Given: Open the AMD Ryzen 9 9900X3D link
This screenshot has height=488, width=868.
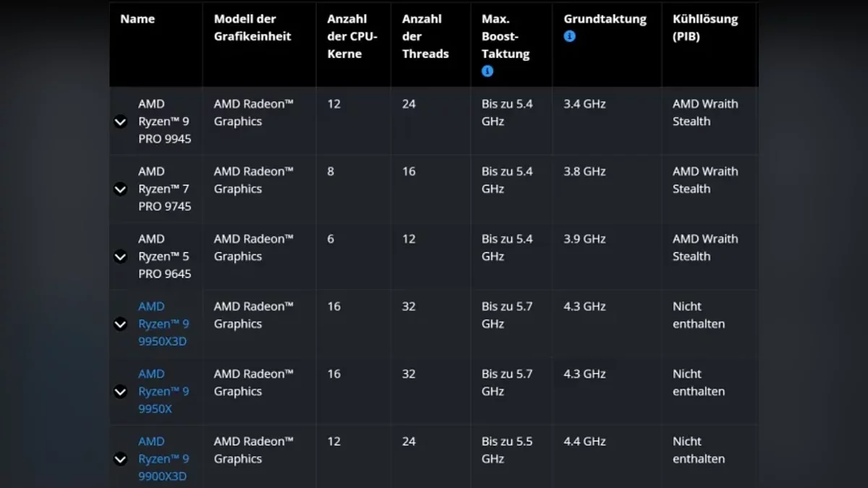Looking at the screenshot, I should pyautogui.click(x=163, y=458).
